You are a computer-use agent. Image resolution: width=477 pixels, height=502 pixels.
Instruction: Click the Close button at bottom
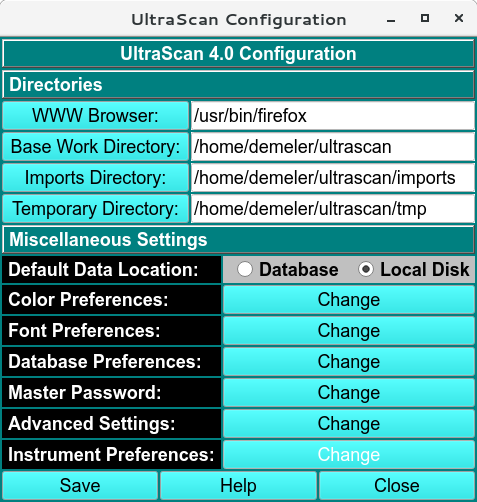point(397,485)
